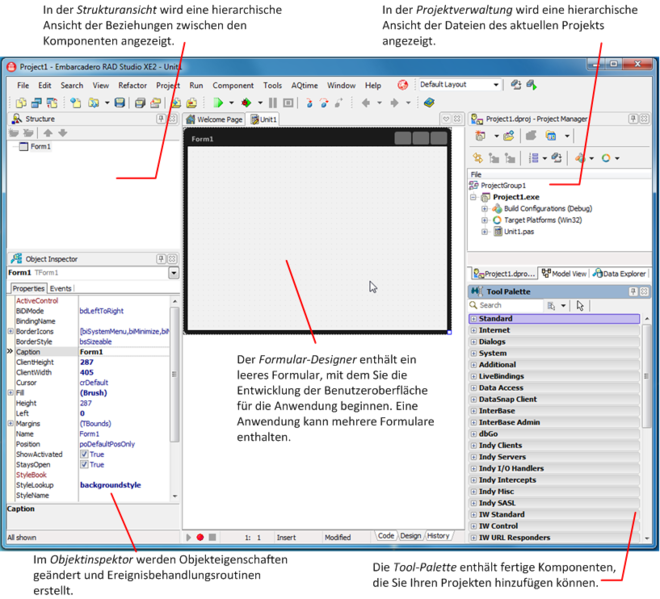The height and width of the screenshot is (599, 660).
Task: Open the dropdown arrow beside Run icon
Action: tap(232, 103)
